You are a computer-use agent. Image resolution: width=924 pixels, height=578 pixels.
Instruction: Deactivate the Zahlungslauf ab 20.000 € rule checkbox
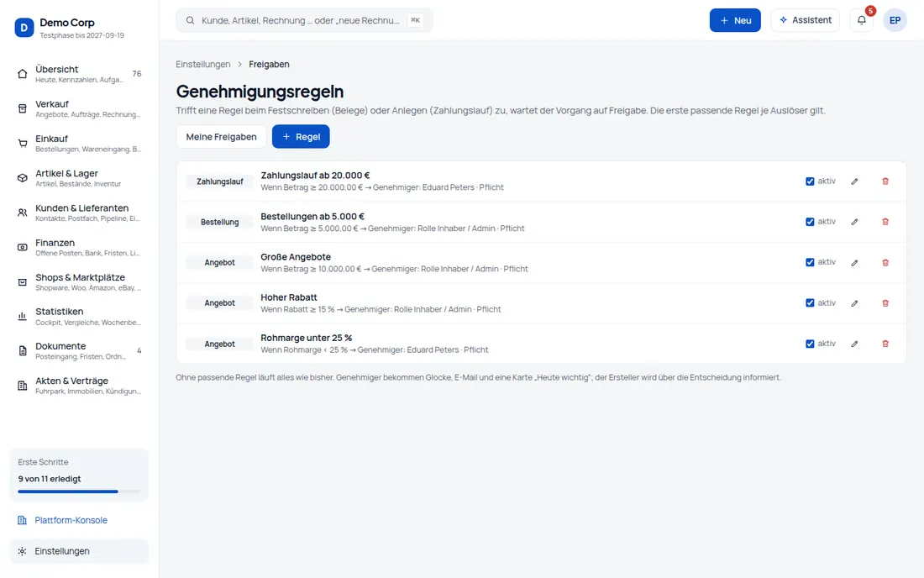click(x=810, y=181)
